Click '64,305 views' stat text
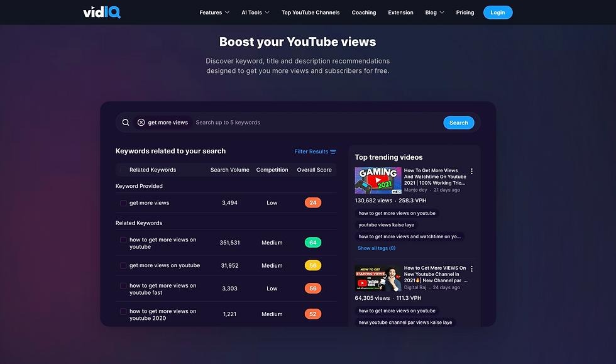 click(372, 298)
